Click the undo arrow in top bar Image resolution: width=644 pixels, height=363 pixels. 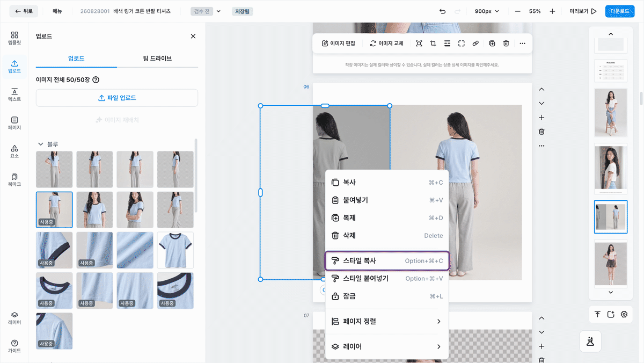(442, 11)
